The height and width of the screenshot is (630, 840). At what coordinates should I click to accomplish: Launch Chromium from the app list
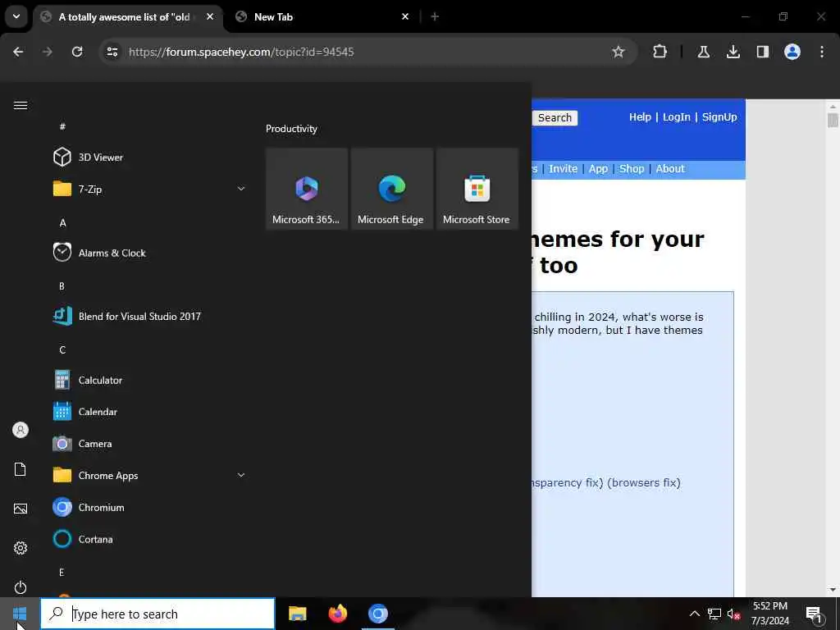point(150,507)
